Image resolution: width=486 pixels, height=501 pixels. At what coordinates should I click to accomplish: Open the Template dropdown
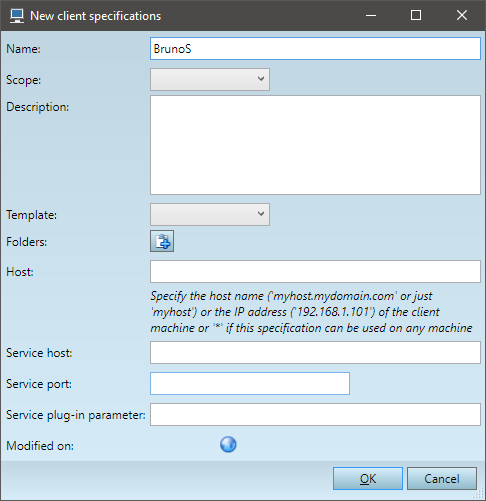pos(210,214)
